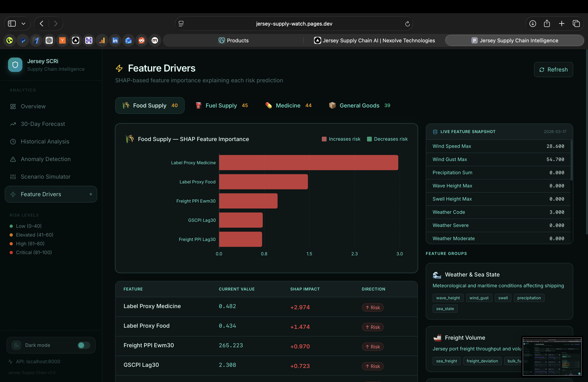Click the browser page reload icon
Image resolution: width=588 pixels, height=382 pixels.
tap(407, 24)
